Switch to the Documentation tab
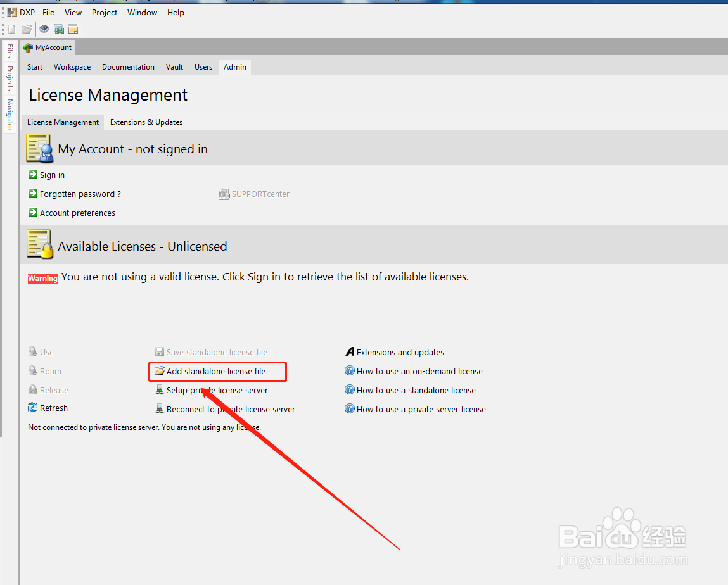728x585 pixels. pyautogui.click(x=128, y=67)
